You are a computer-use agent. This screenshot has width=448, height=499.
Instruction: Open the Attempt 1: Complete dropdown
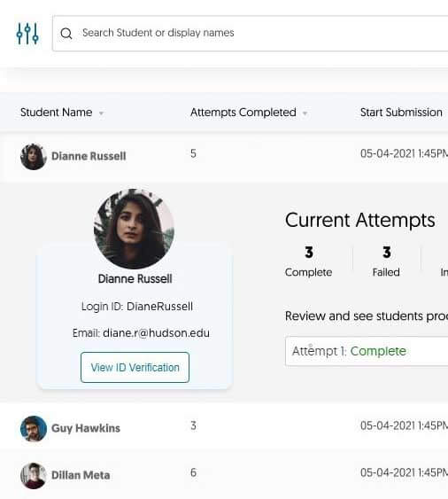click(x=367, y=351)
